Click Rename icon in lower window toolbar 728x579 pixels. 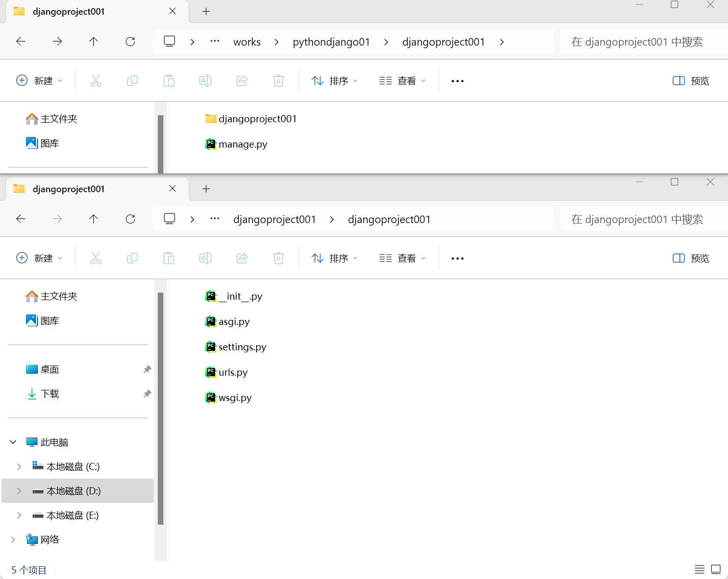click(205, 258)
